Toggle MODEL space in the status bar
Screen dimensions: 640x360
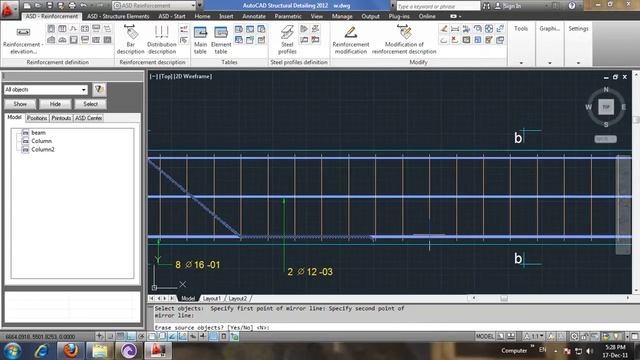(484, 336)
